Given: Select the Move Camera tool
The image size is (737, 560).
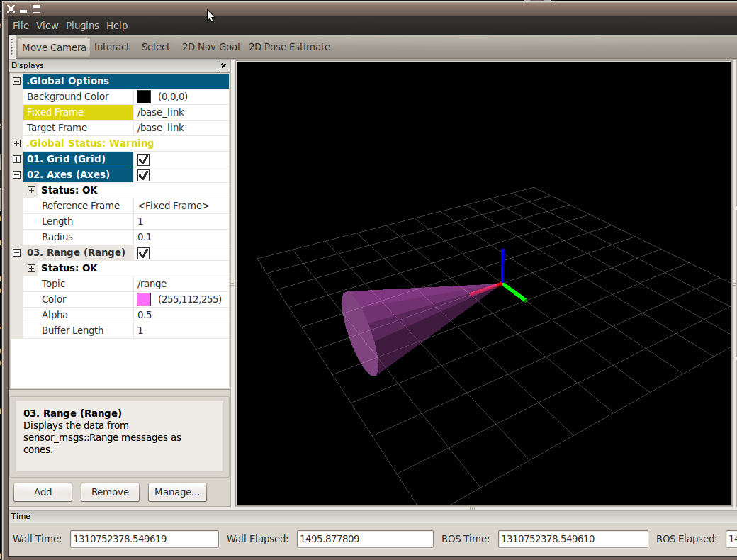Looking at the screenshot, I should coord(54,47).
